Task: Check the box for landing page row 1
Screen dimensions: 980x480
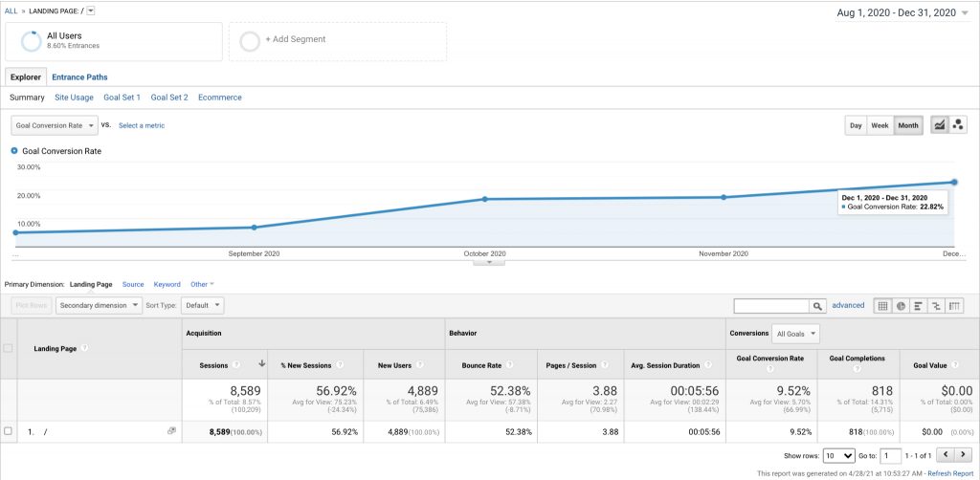Action: [8, 431]
